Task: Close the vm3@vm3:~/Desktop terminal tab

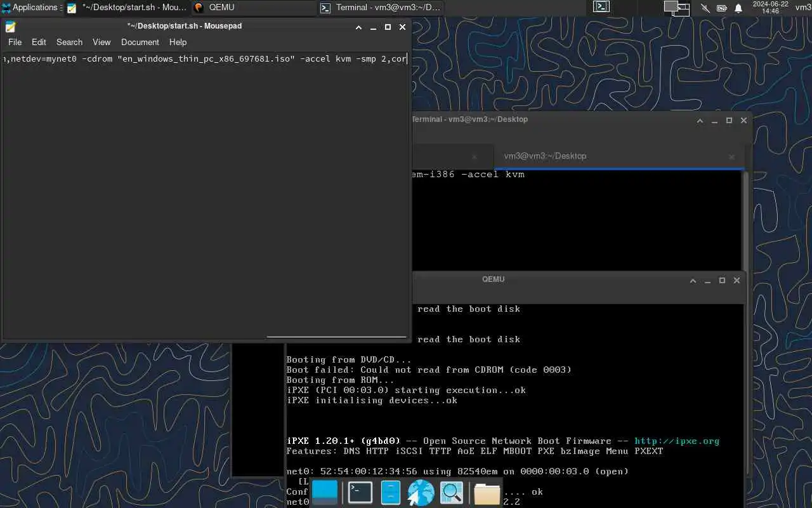Action: point(731,157)
